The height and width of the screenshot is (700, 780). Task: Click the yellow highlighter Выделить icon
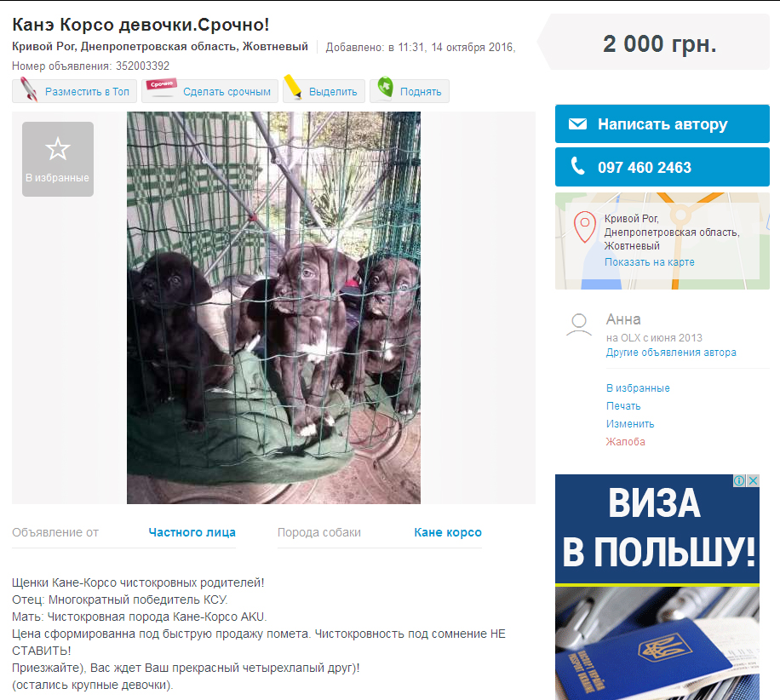coord(293,87)
